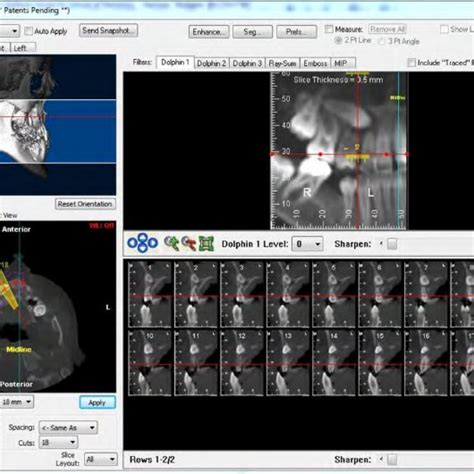Click the Send Snapshot button

click(108, 30)
